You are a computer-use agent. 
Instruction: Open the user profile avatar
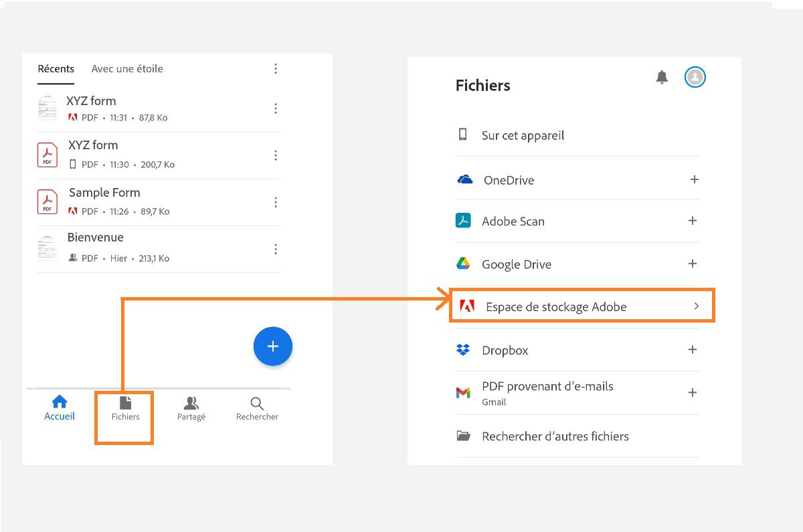click(695, 77)
